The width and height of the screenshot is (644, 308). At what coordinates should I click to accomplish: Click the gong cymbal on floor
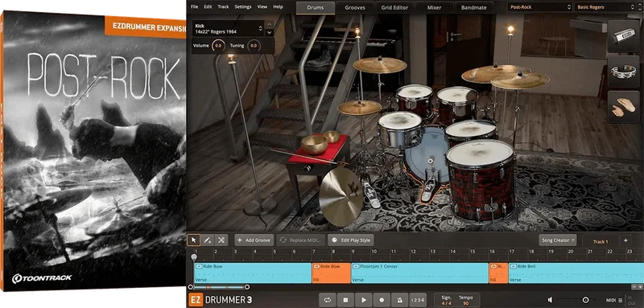pyautogui.click(x=341, y=197)
